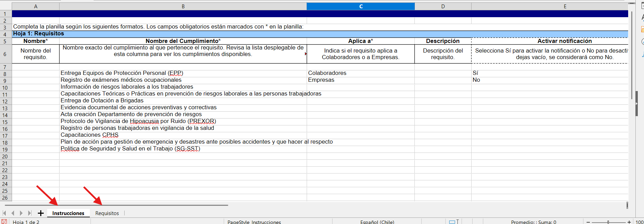Select cell 'Evidencia documental de acciones preventivas y correctivas'

pos(183,108)
